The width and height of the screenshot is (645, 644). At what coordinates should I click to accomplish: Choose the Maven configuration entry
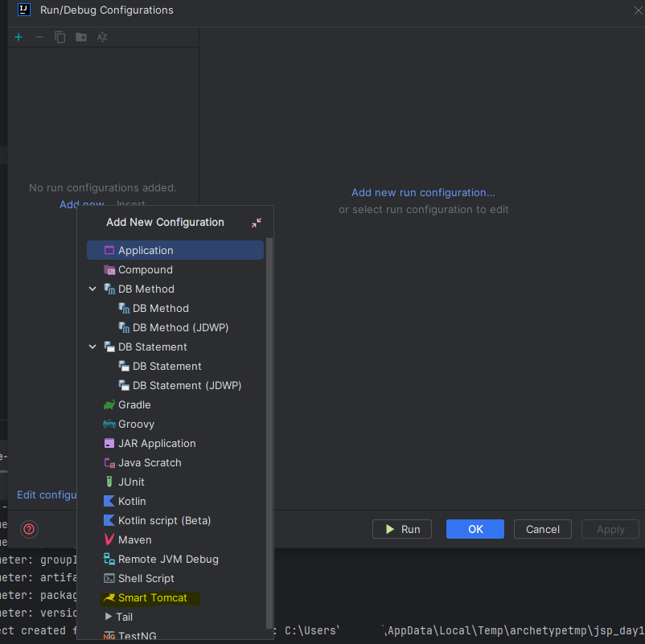coord(175,539)
